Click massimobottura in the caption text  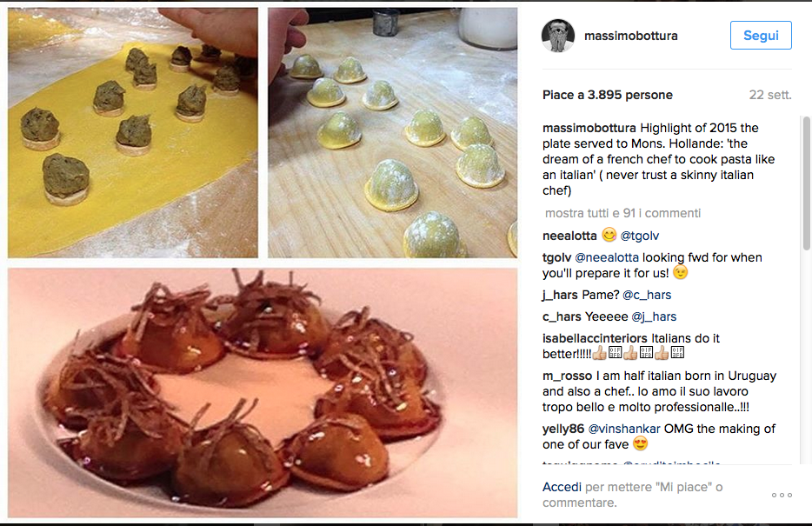[x=590, y=127]
